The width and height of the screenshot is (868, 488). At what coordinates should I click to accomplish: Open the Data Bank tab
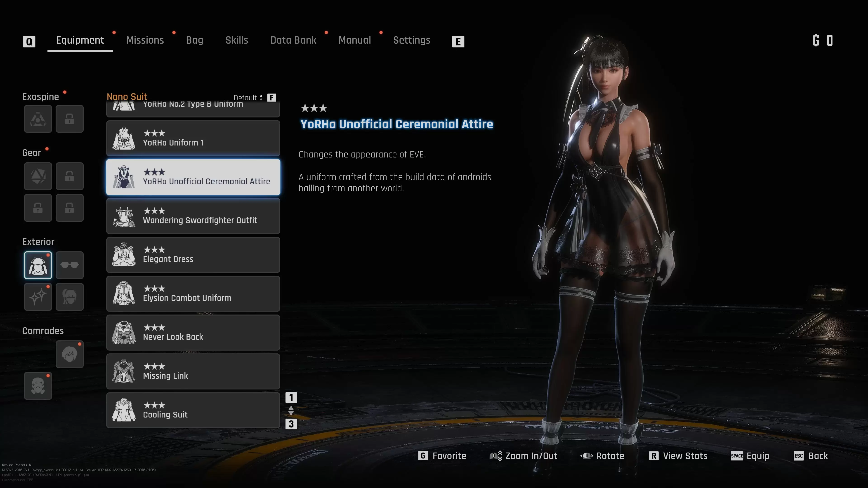293,40
